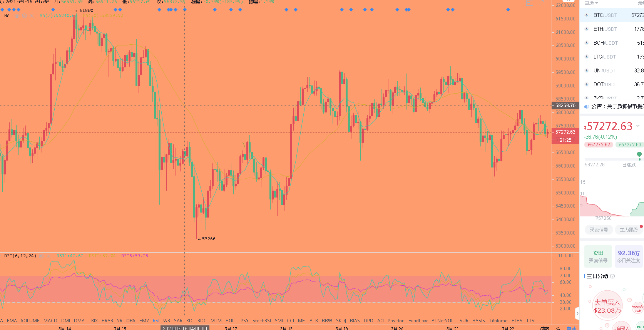Remove the MA indicator with its X icon

(x=32, y=15)
